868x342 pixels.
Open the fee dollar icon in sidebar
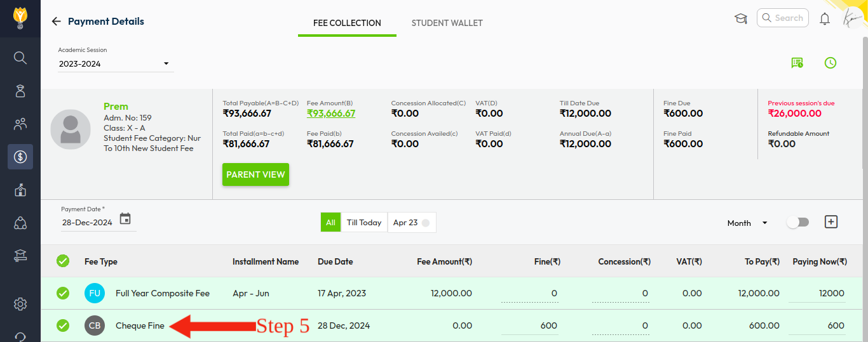tap(20, 157)
